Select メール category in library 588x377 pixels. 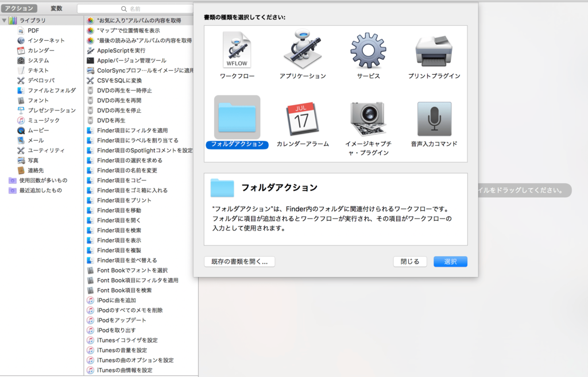click(36, 140)
